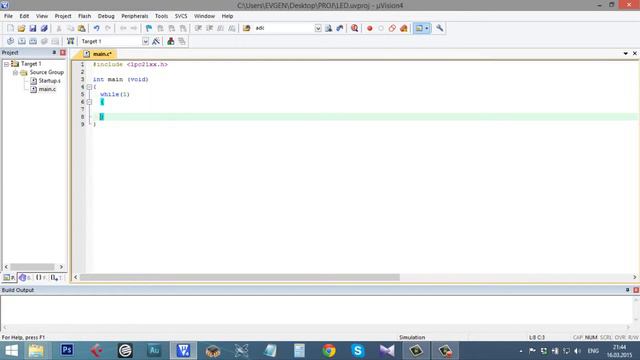Open the find text combo box dropdown

(x=318, y=28)
